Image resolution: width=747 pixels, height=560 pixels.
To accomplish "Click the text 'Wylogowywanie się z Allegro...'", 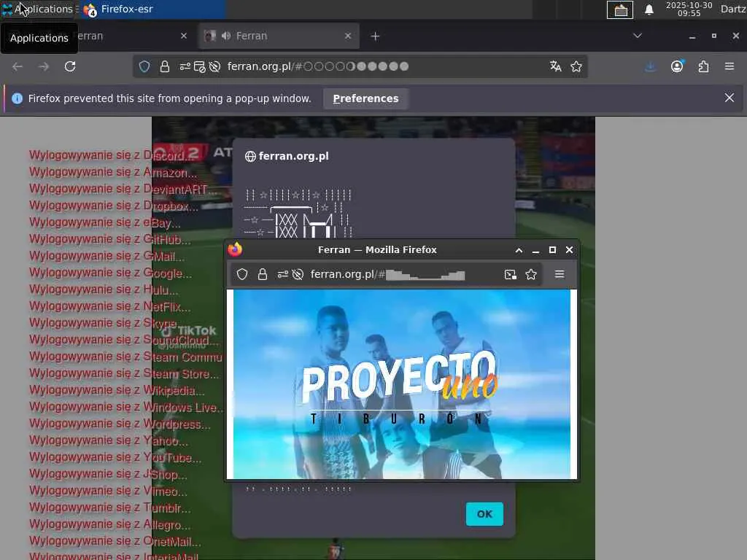I will 109,525.
